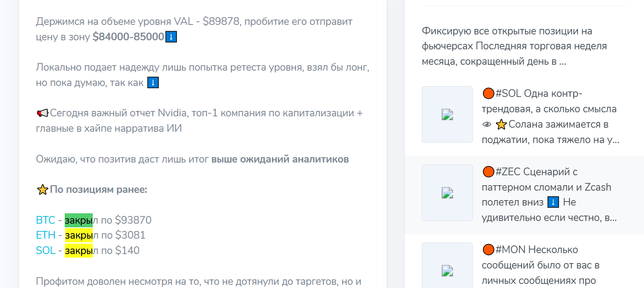644x288 pixels.
Task: Click the $93870 price text
Action: (134, 220)
